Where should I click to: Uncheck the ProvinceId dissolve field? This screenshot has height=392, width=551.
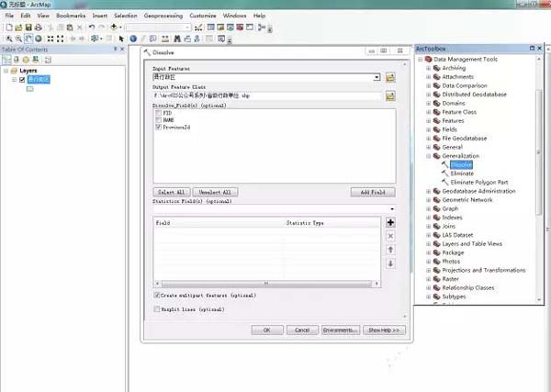click(159, 127)
